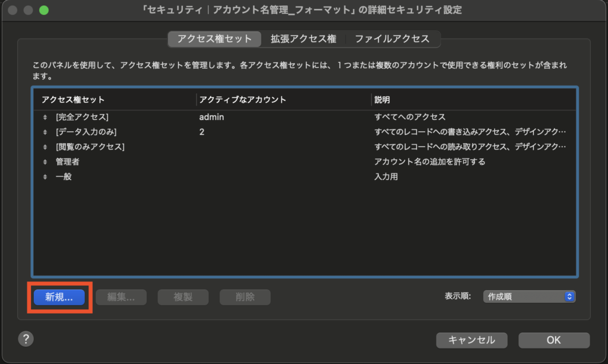Open the 表示順 dropdown showing 作成順
This screenshot has width=608, height=364.
click(x=529, y=296)
